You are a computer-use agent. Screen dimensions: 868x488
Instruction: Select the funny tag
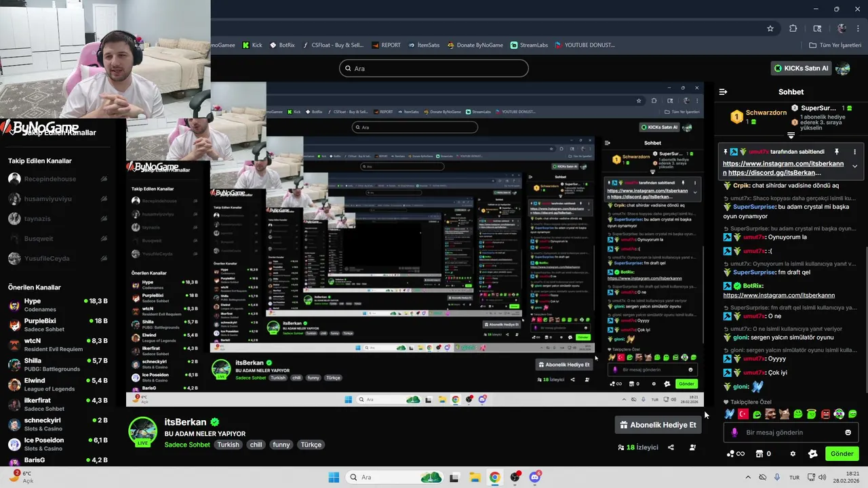pyautogui.click(x=281, y=445)
